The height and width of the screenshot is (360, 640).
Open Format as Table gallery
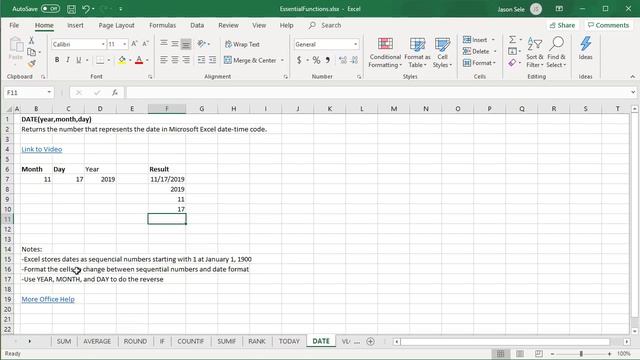pos(417,52)
